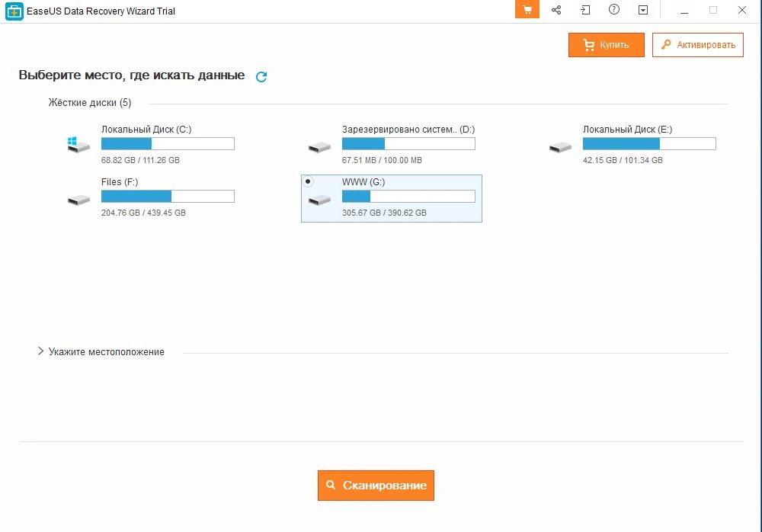Viewport: 762px width, 532px height.
Task: Select the WWW (G:) radio button
Action: (308, 181)
